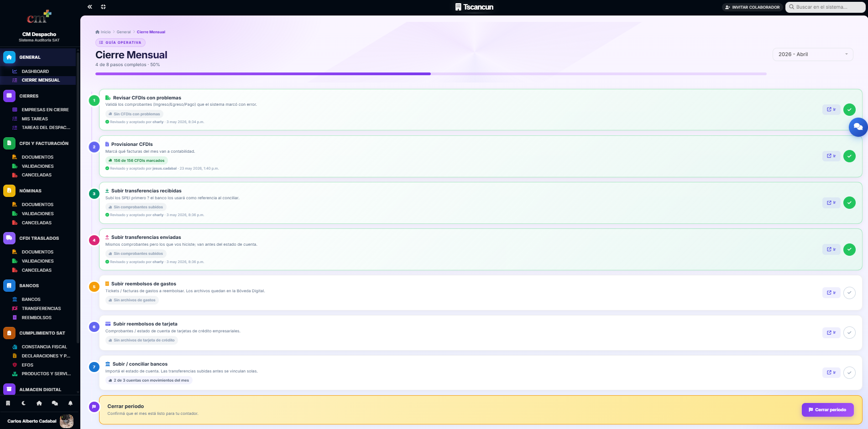Open MIS TAREAS in sidebar

[x=38, y=119]
